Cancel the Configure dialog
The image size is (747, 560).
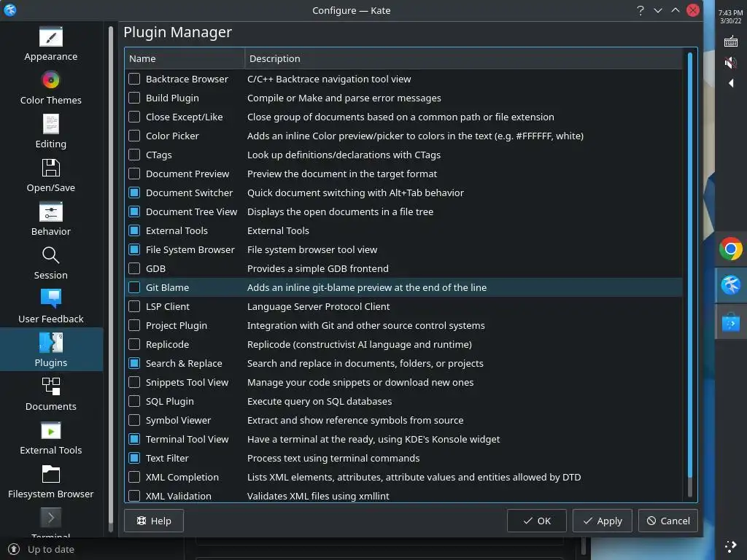668,521
